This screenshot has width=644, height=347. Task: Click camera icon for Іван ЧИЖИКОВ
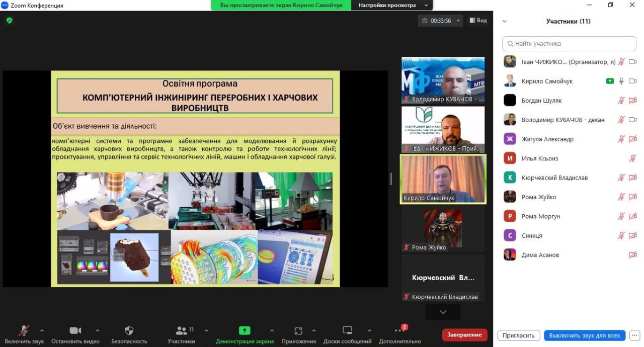633,62
